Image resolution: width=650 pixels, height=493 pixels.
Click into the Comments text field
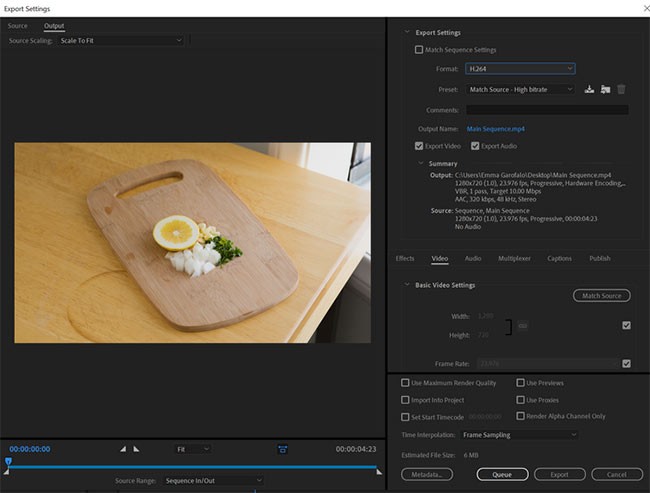coord(548,110)
